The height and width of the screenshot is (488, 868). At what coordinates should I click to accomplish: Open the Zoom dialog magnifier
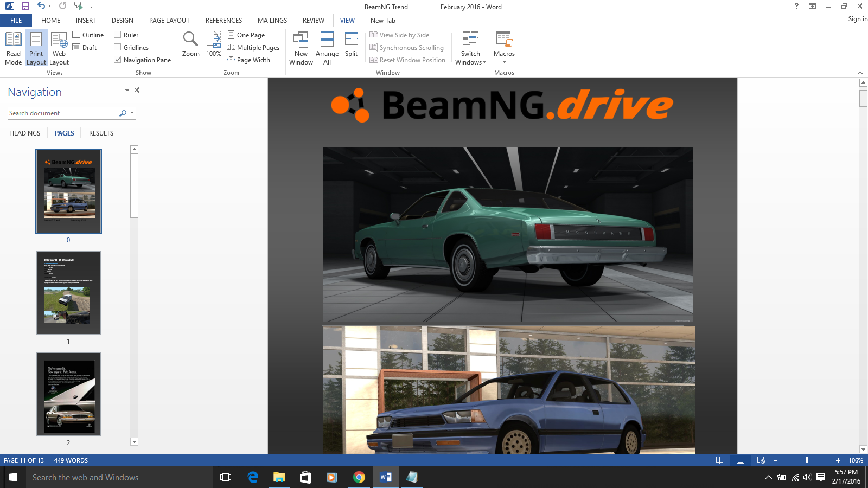(191, 44)
